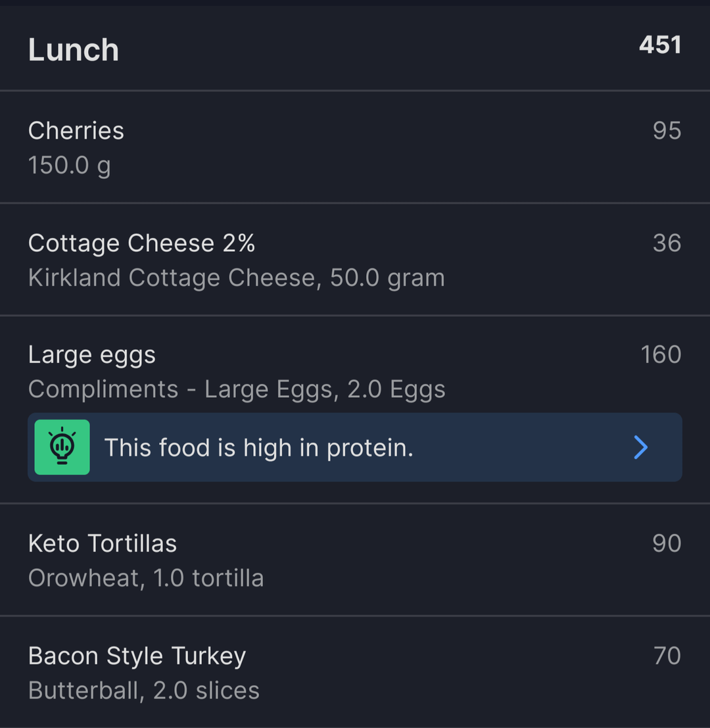Tap "Orowheat, 1.0 tortilla" serving text

point(146,578)
